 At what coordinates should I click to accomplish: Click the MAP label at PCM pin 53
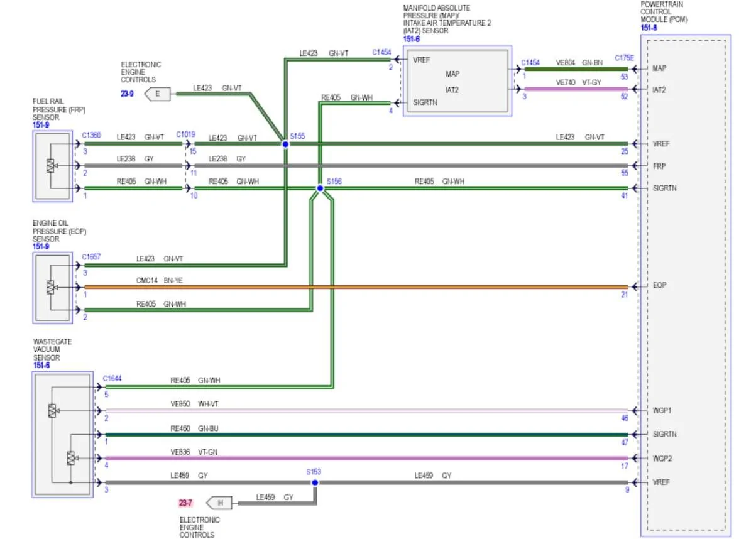(660, 68)
